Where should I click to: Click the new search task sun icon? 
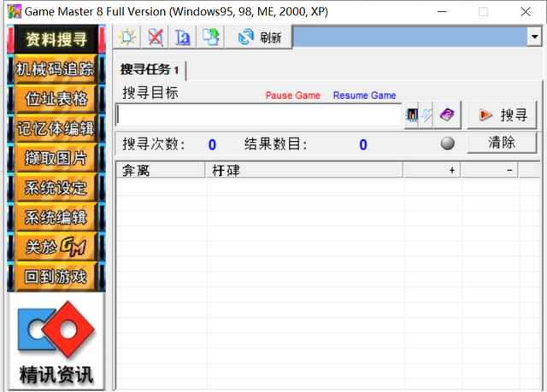pos(127,37)
